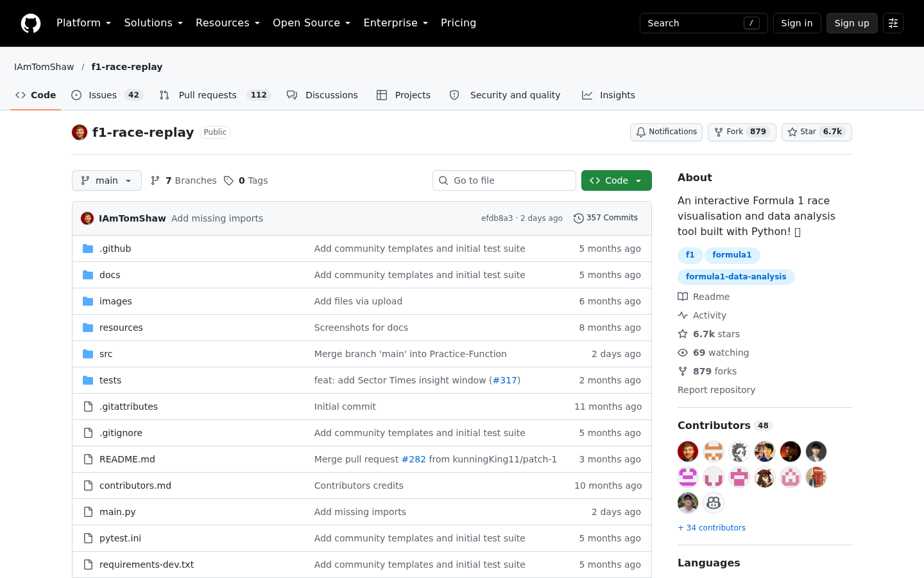This screenshot has height=578, width=924.
Task: Click the branches icon next to 7 Branches
Action: pyautogui.click(x=155, y=180)
